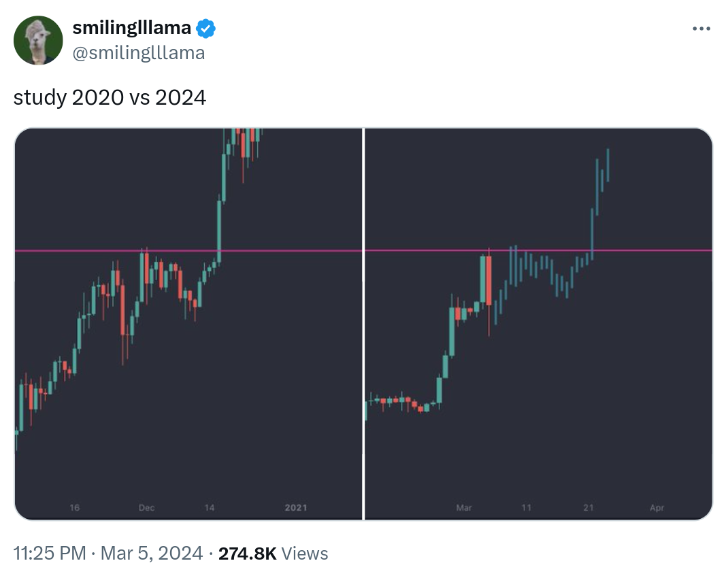Click the smilinglllama display name
Image resolution: width=728 pixels, height=578 pixels.
pos(132,29)
